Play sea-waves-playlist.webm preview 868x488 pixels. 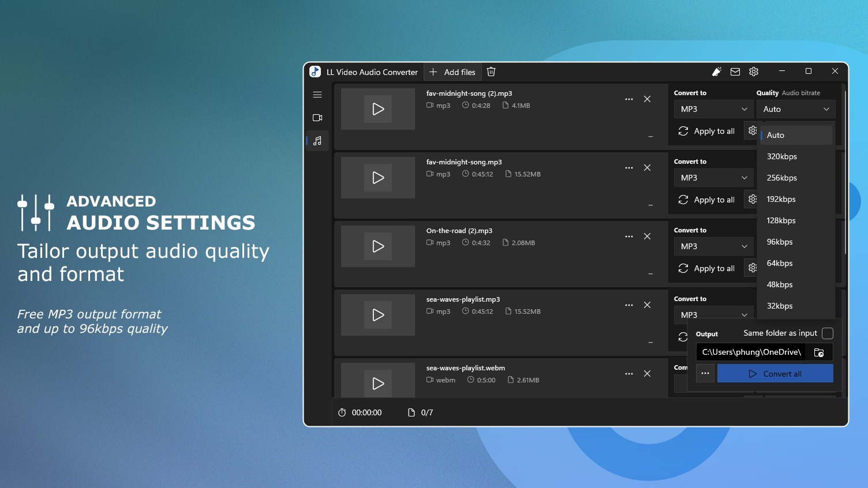(378, 384)
